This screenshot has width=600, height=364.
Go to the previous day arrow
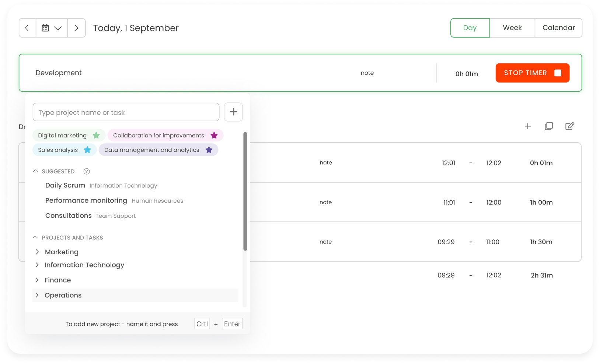pos(27,28)
